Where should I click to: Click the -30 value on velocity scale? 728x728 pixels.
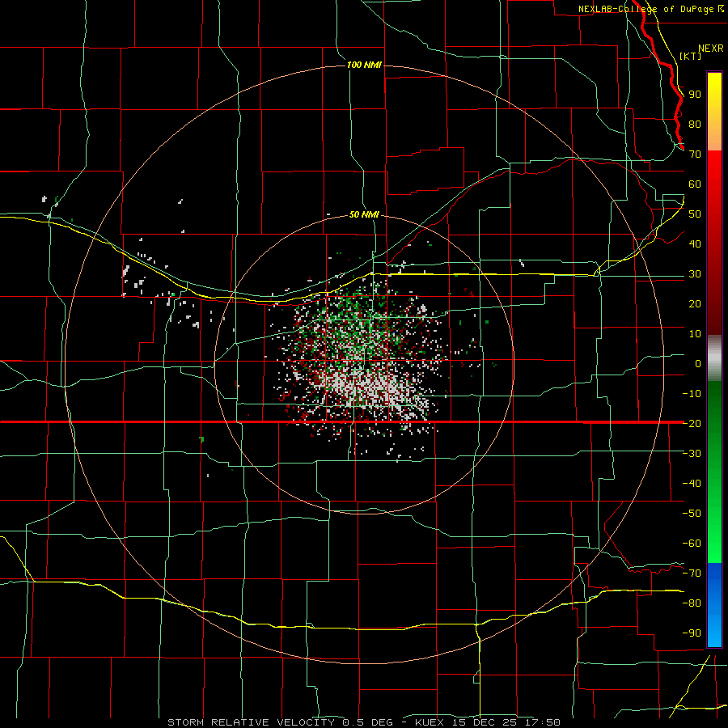point(692,454)
